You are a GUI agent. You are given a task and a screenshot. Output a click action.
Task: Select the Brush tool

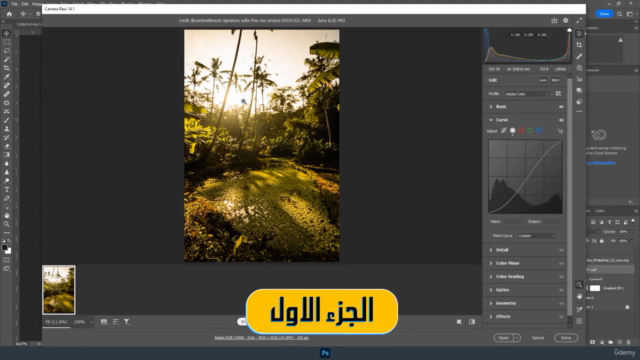7,120
